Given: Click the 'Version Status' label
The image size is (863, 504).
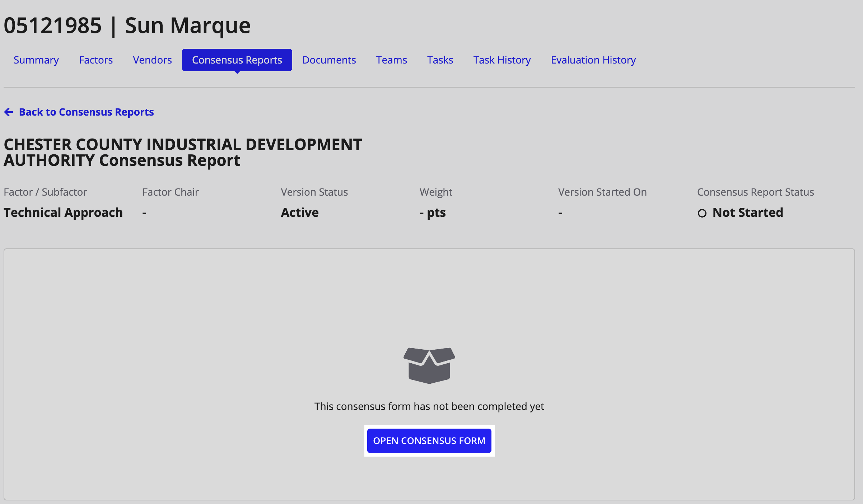Looking at the screenshot, I should pyautogui.click(x=314, y=192).
